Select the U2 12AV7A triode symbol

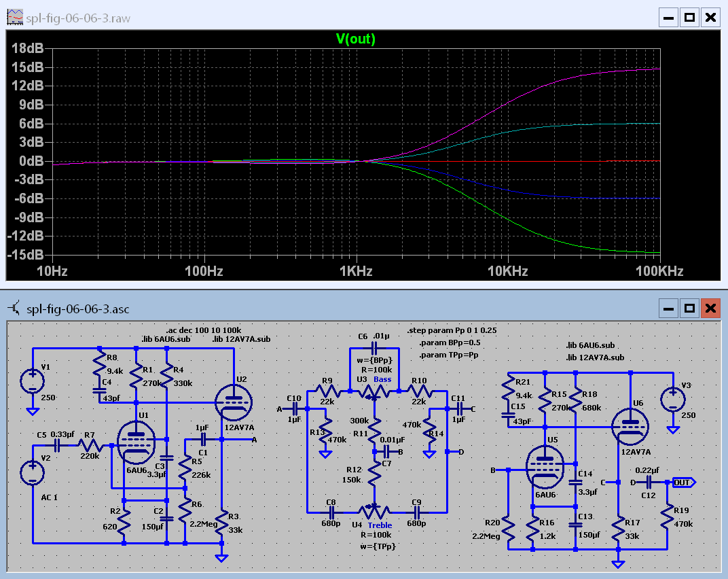click(x=232, y=403)
